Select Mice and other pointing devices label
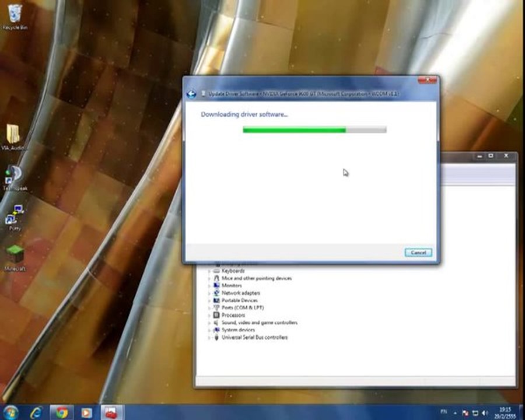The height and width of the screenshot is (420, 525). [x=257, y=278]
